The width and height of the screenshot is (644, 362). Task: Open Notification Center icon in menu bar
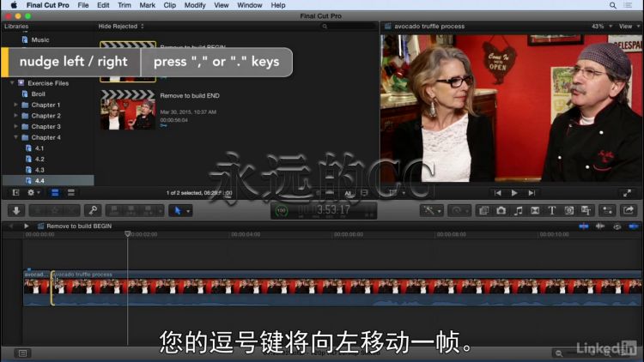coord(628,5)
